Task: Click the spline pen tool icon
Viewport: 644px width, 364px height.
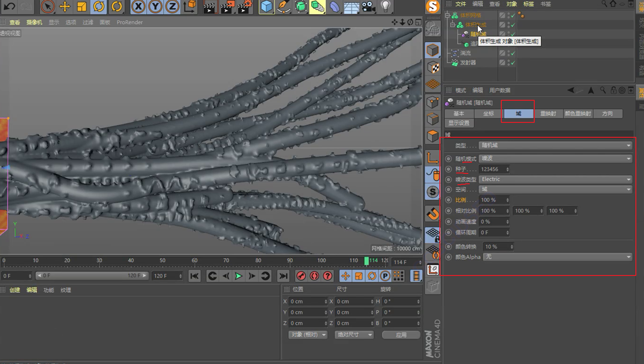Action: [284, 6]
